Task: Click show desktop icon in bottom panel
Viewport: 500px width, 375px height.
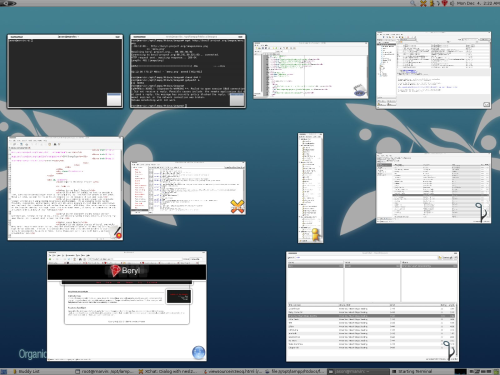Action: (x=4, y=371)
